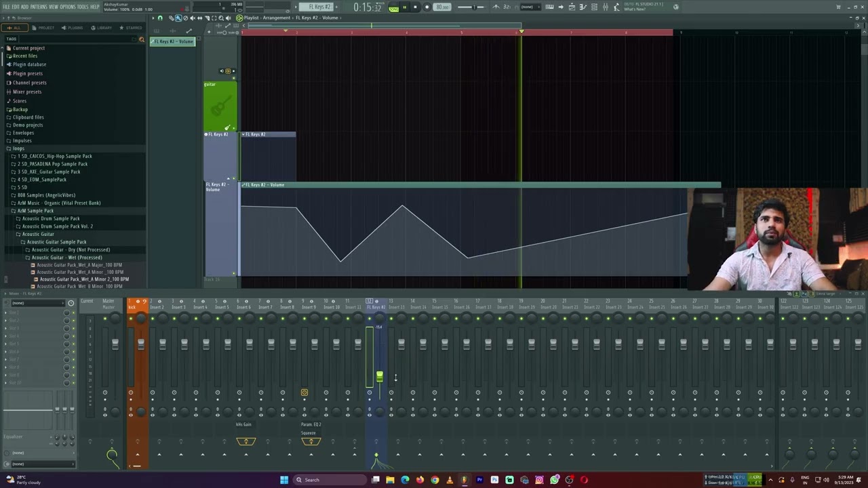
Task: Open the FILE menu
Action: click(x=5, y=7)
